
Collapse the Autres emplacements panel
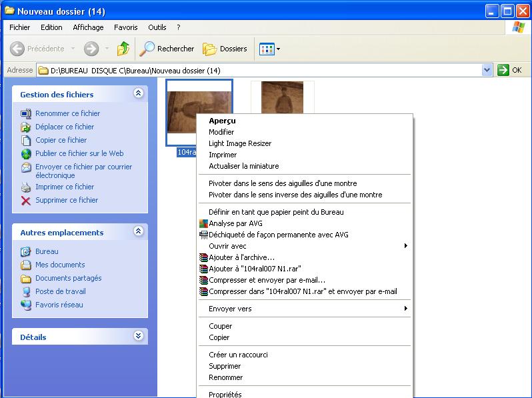138,232
